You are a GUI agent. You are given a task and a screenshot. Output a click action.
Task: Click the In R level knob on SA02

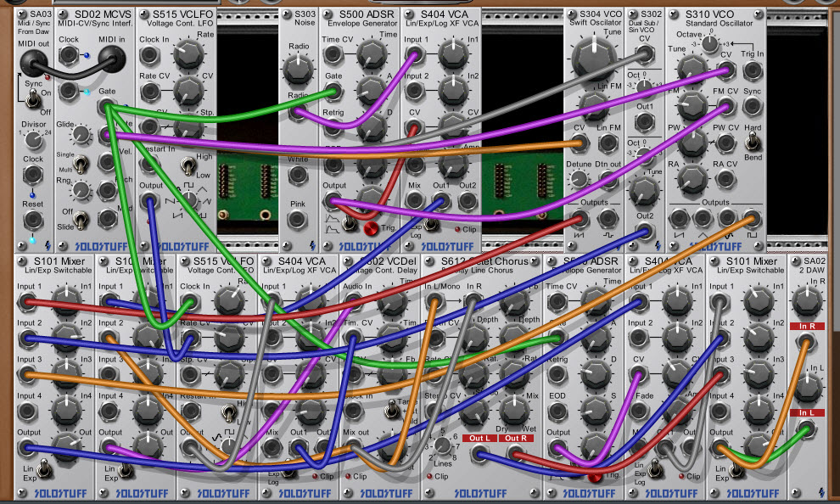tap(807, 301)
